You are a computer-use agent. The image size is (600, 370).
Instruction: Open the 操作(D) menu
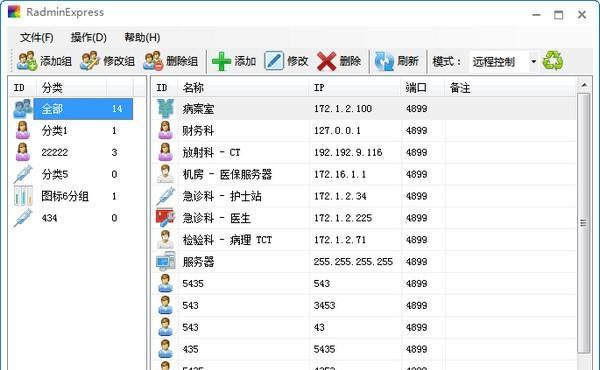point(88,37)
